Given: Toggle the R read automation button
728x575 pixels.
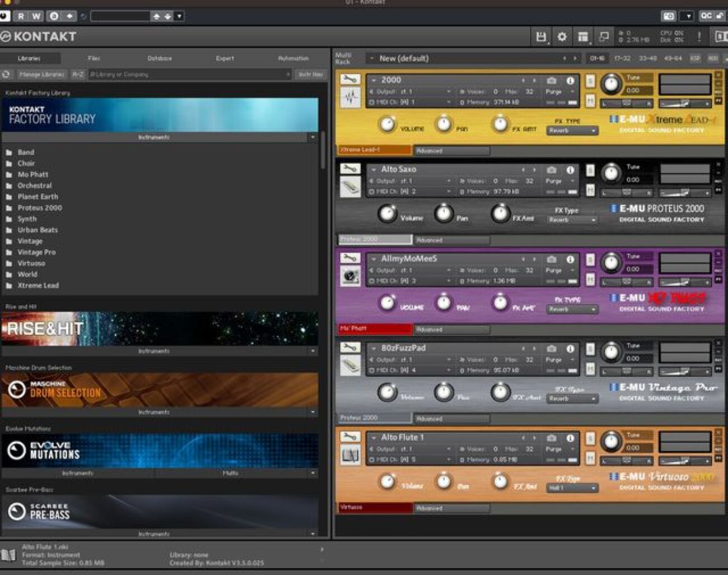Looking at the screenshot, I should coord(21,16).
